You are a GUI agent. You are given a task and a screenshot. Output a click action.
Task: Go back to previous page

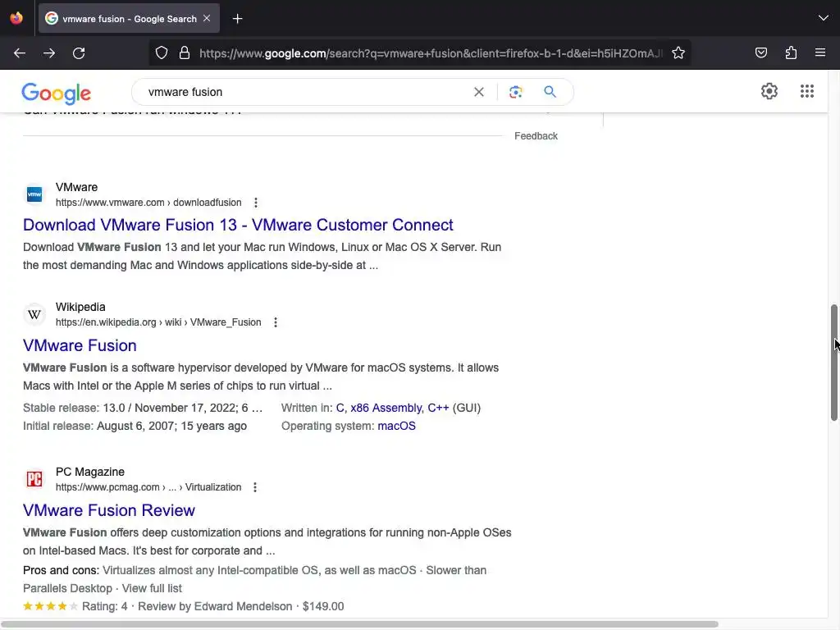20,53
